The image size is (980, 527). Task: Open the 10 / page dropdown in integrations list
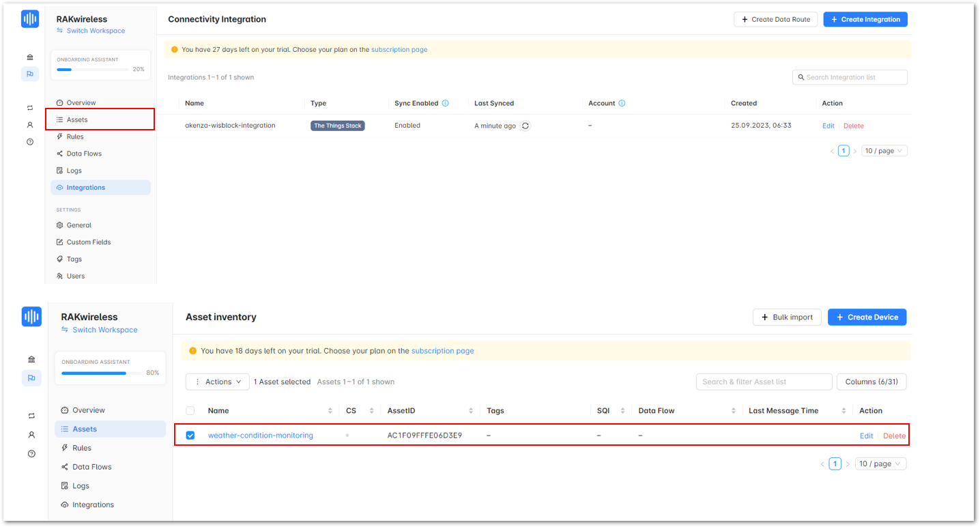click(x=884, y=151)
